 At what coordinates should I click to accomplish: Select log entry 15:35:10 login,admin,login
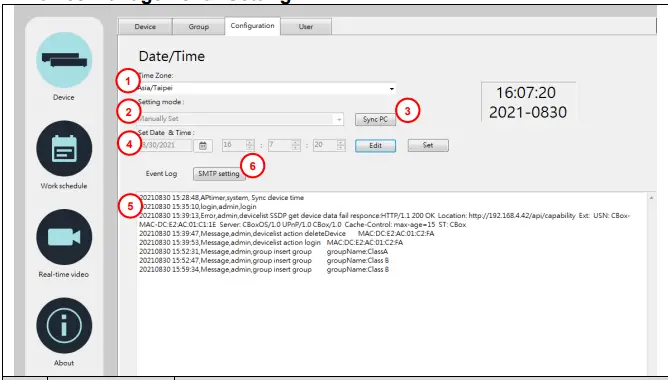click(x=198, y=207)
